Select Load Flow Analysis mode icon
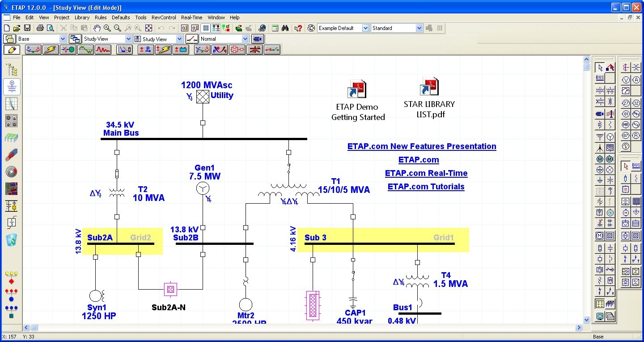The height and width of the screenshot is (342, 644). point(33,50)
